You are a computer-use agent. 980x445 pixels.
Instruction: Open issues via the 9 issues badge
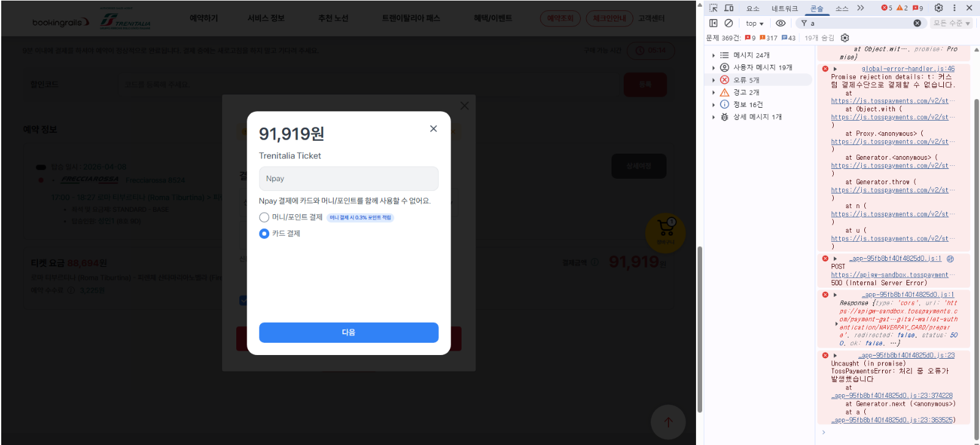pyautogui.click(x=918, y=8)
